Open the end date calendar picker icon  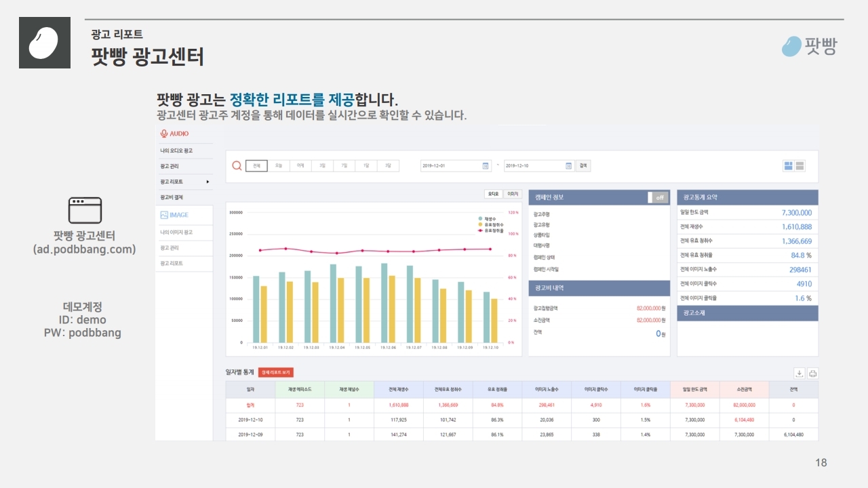[x=569, y=165]
